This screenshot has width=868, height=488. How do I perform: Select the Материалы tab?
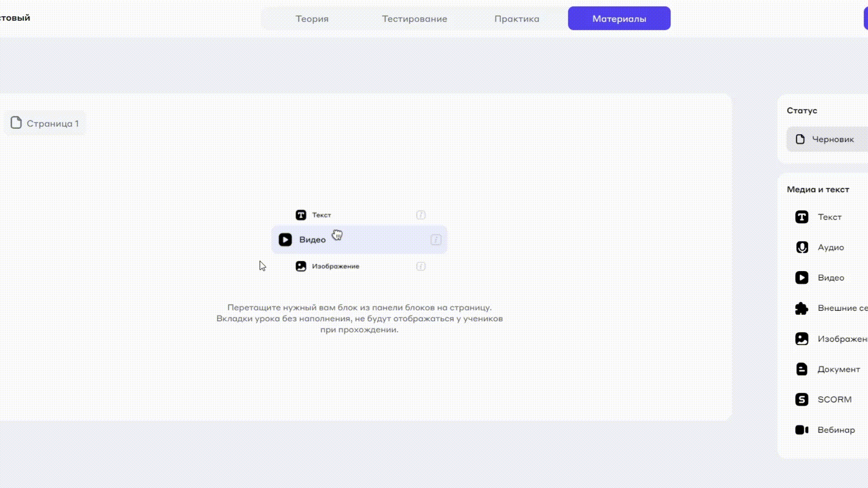619,19
